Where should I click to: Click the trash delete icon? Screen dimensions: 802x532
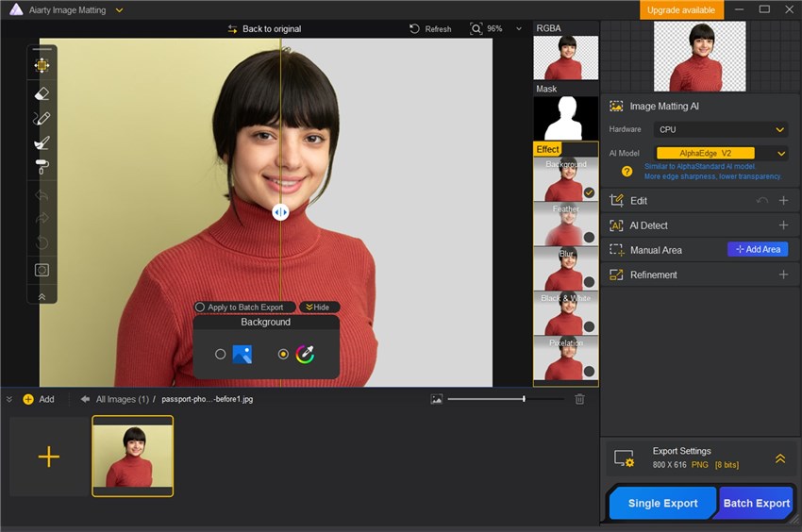click(579, 399)
